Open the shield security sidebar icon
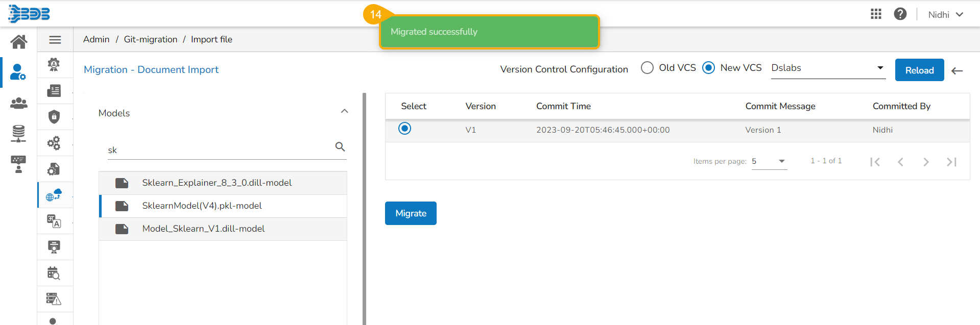The width and height of the screenshot is (980, 325). pos(54,117)
